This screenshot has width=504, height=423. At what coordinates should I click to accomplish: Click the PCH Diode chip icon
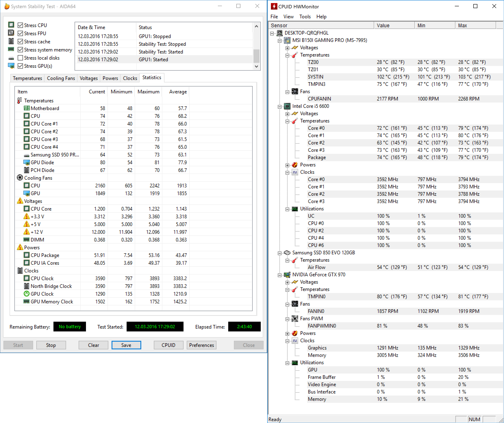click(x=27, y=170)
